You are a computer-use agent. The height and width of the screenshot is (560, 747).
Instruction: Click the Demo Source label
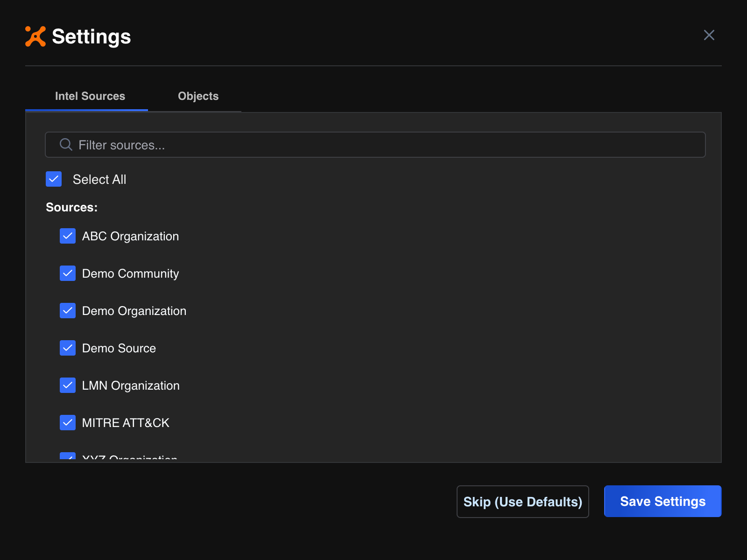coord(119,348)
